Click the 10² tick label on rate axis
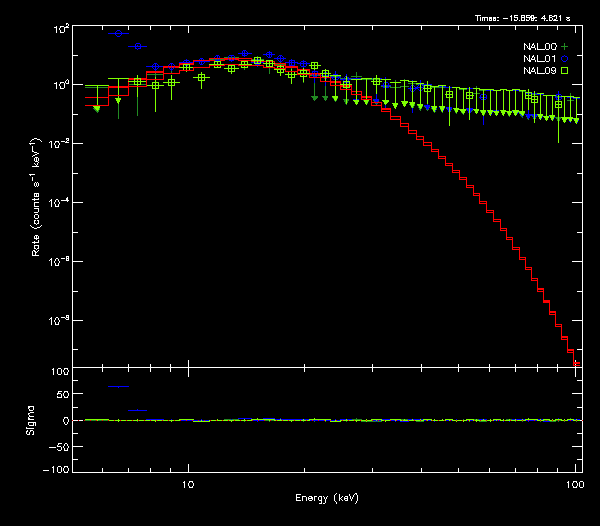This screenshot has height=526, width=600. (x=61, y=28)
